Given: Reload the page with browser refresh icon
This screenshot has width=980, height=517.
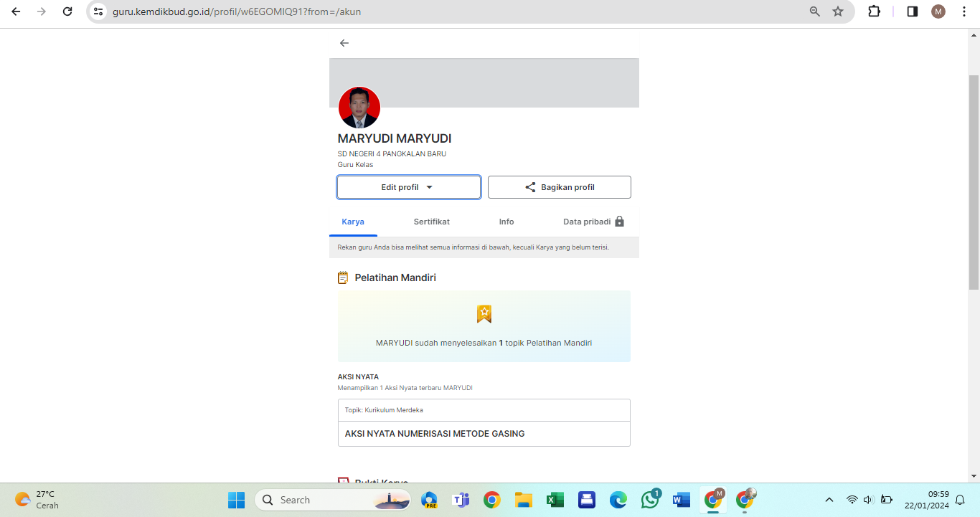Looking at the screenshot, I should click(67, 11).
